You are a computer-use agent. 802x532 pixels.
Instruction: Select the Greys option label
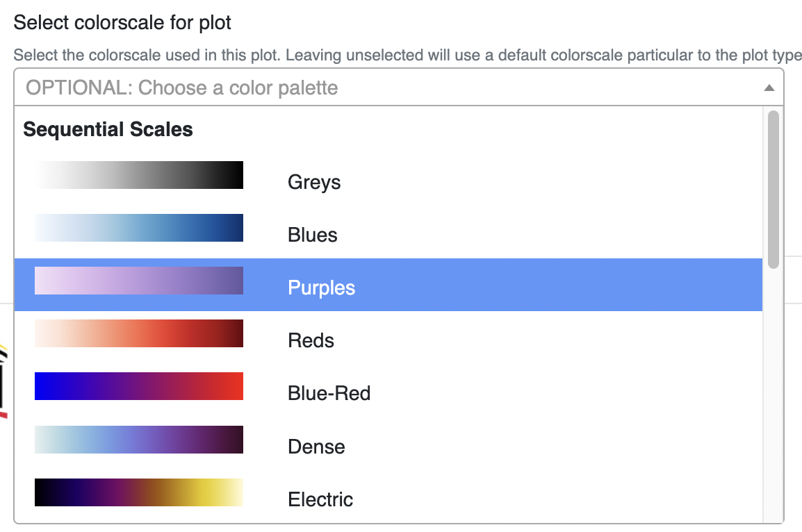tap(314, 182)
